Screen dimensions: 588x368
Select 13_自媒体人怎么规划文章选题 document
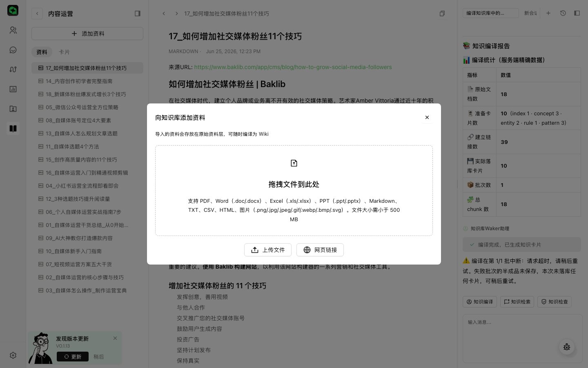pos(87,133)
